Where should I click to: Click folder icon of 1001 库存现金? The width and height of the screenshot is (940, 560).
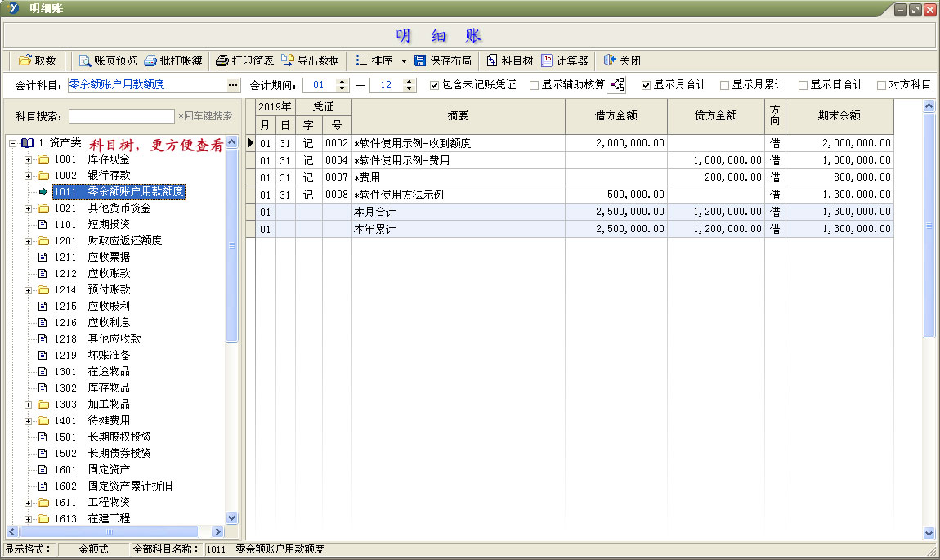[x=43, y=159]
